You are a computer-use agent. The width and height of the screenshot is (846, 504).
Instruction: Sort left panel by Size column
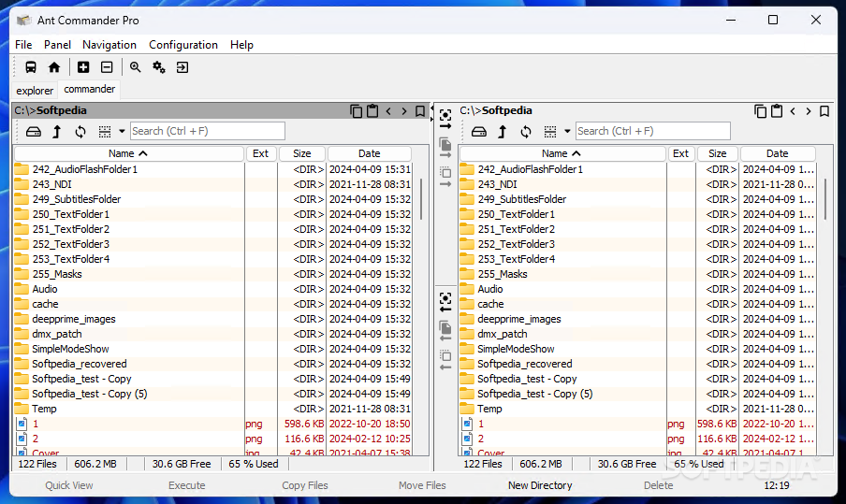(302, 153)
